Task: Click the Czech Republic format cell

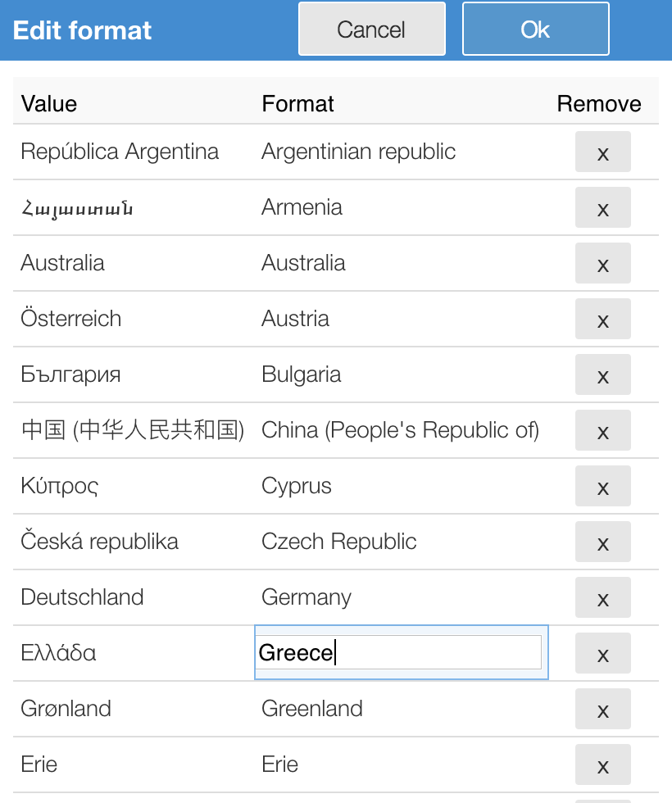Action: tap(338, 542)
